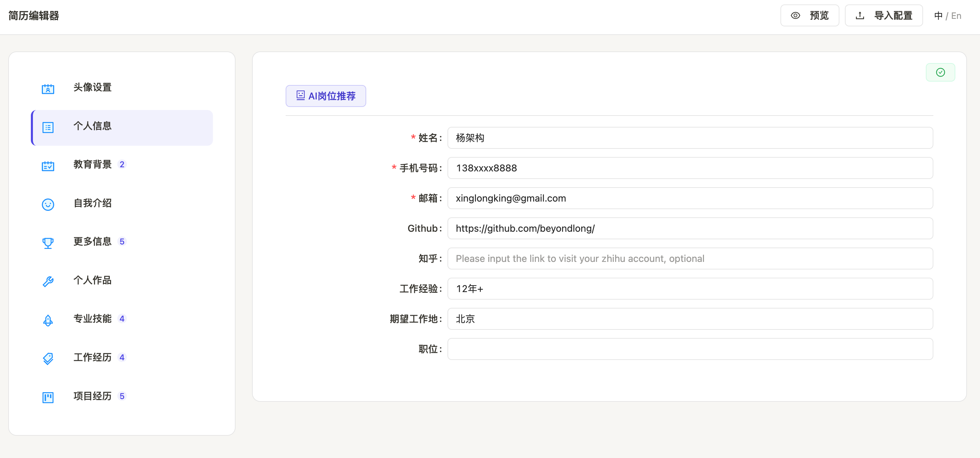Click the green checkmark save icon
The width and height of the screenshot is (980, 458).
click(x=940, y=72)
